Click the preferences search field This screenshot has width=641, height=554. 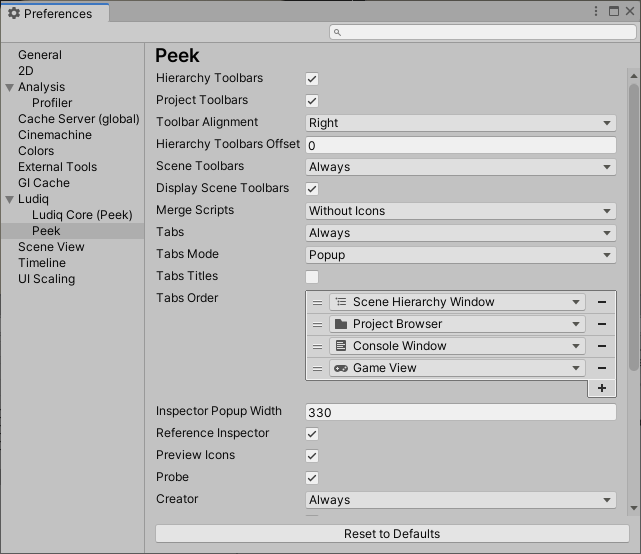(x=483, y=32)
